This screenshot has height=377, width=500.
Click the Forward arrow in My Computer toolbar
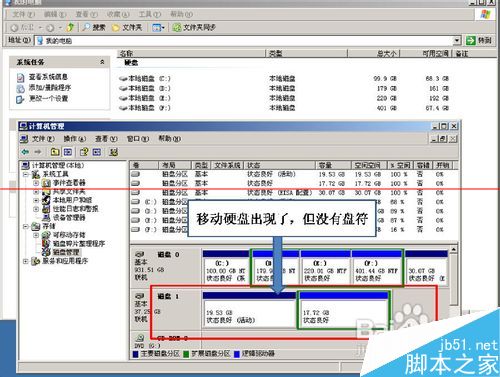pyautogui.click(x=50, y=27)
